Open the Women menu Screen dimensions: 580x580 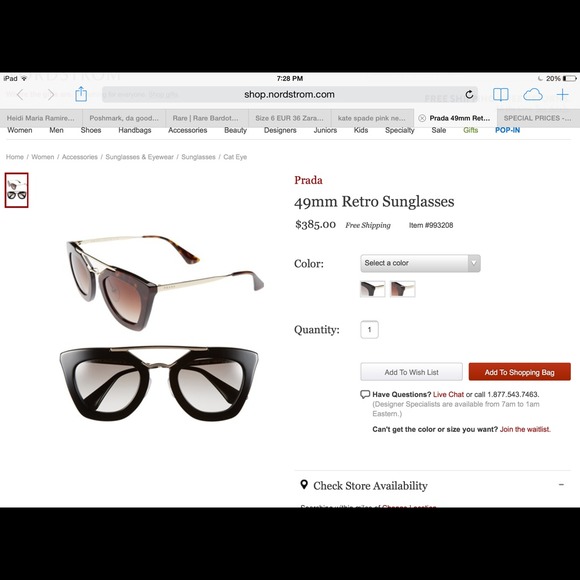(20, 130)
